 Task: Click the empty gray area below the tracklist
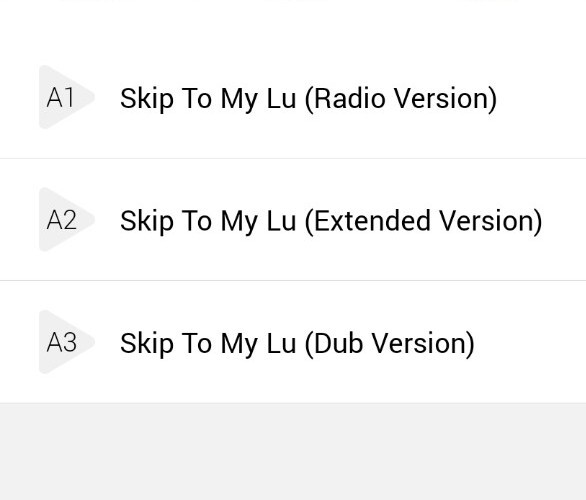point(293,451)
